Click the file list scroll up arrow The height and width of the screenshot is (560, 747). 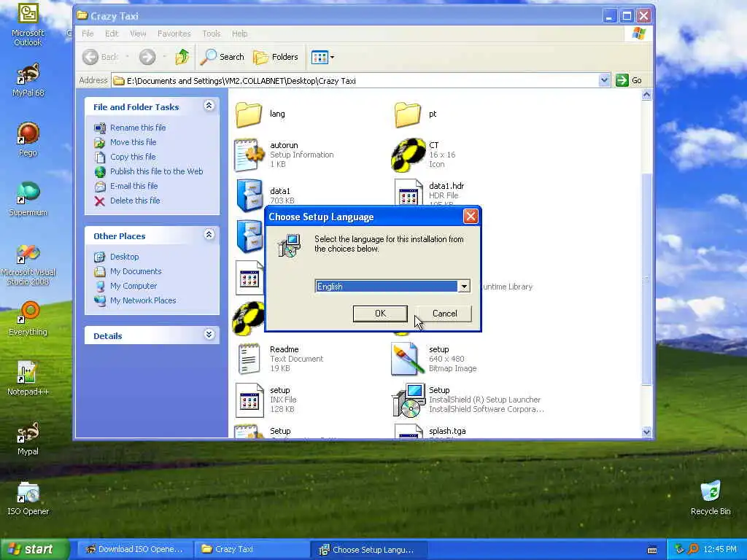point(646,95)
